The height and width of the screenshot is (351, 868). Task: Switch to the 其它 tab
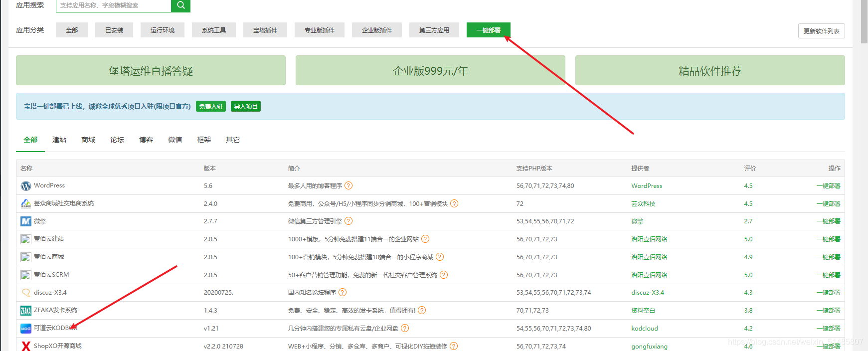point(233,140)
